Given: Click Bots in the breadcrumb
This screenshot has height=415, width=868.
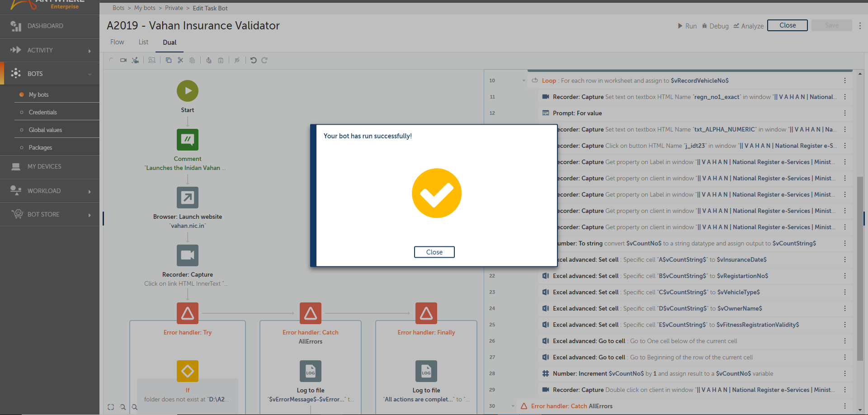Looking at the screenshot, I should coord(118,8).
